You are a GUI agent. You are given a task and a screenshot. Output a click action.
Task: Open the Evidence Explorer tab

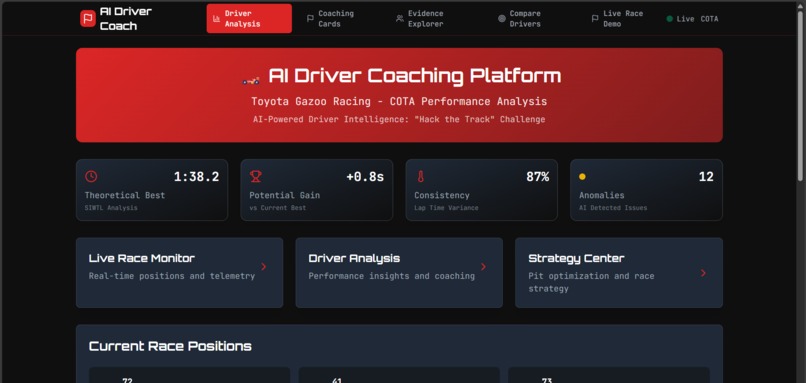(x=420, y=19)
